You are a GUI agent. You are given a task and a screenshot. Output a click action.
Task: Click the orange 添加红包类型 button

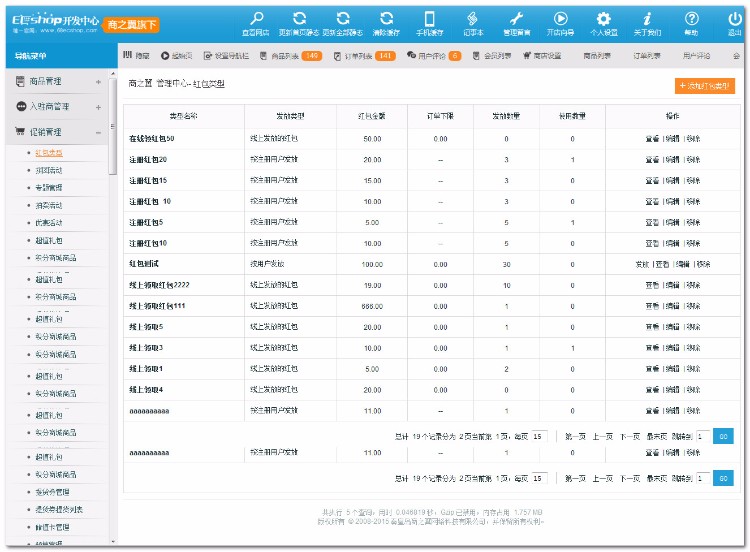coord(705,86)
